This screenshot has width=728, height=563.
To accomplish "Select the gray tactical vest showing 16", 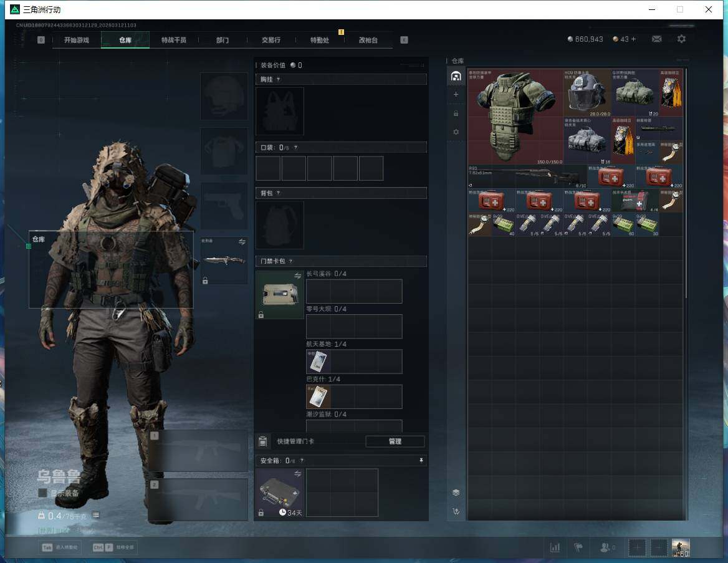I will (587, 140).
